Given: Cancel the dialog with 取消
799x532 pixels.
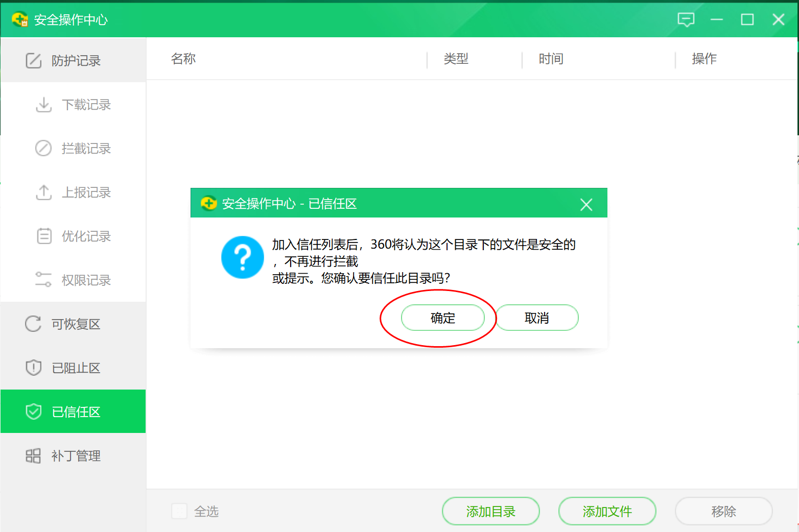Looking at the screenshot, I should (x=537, y=318).
